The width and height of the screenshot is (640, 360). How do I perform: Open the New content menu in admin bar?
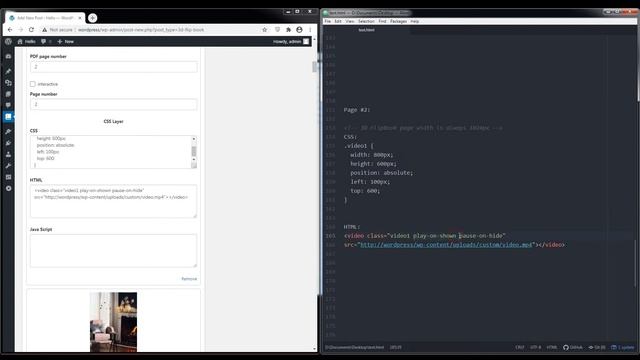[x=66, y=41]
